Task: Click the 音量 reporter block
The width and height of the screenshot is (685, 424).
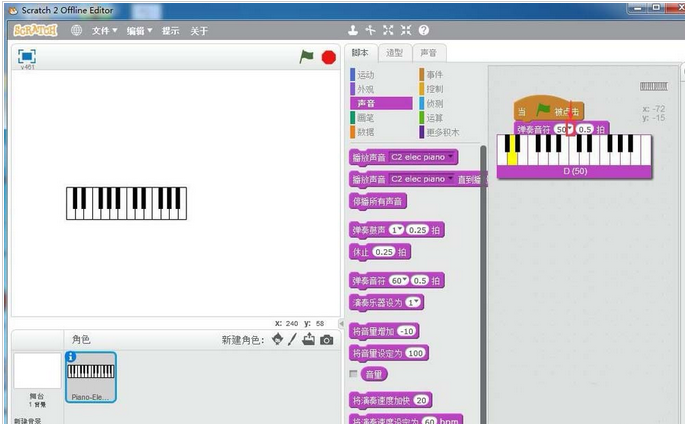Action: (374, 374)
